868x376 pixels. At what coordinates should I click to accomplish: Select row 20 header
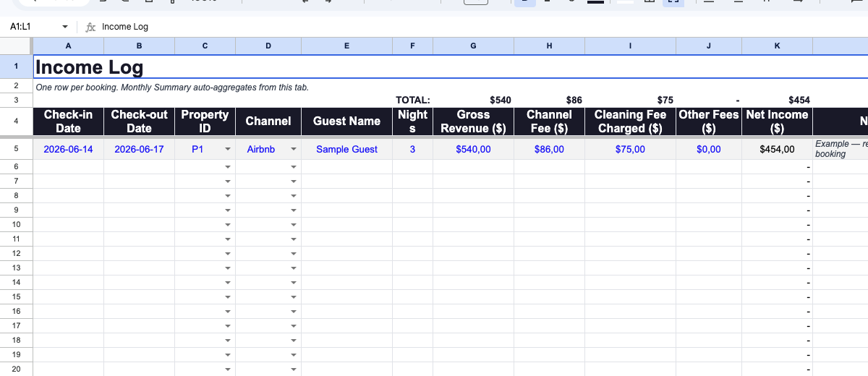coord(16,369)
